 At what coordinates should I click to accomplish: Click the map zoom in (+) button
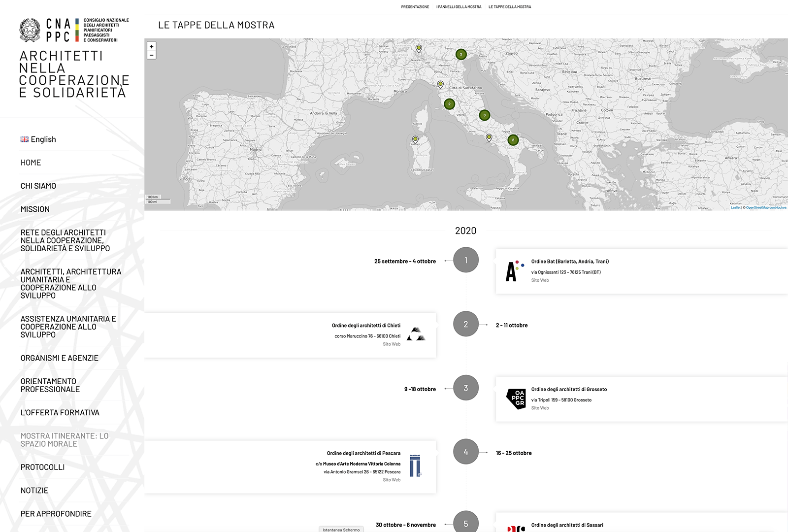tap(152, 46)
